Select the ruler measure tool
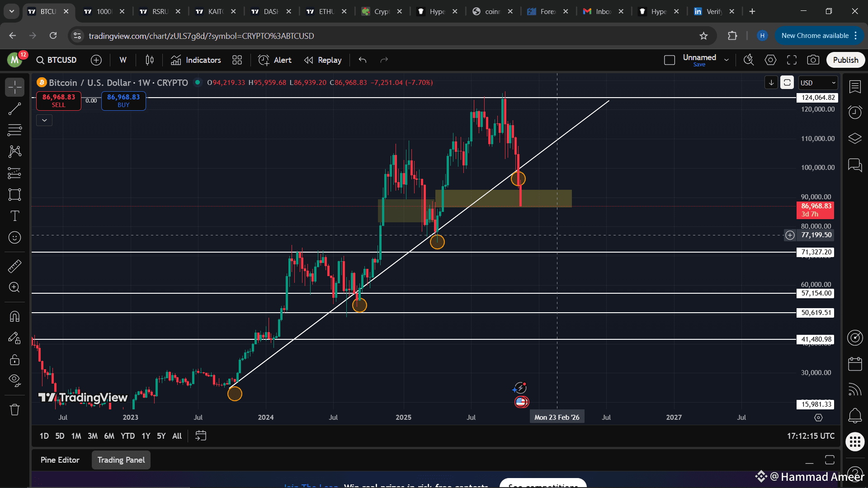 pos(14,266)
